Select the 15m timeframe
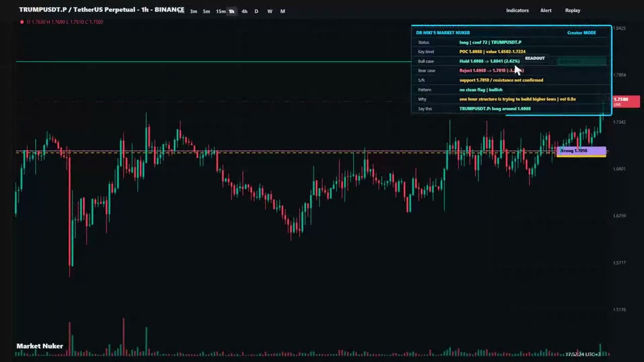The width and height of the screenshot is (644, 362). (x=220, y=11)
